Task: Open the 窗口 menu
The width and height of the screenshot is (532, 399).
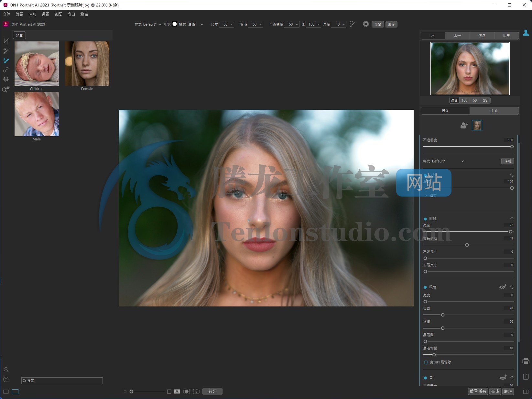Action: pos(71,14)
